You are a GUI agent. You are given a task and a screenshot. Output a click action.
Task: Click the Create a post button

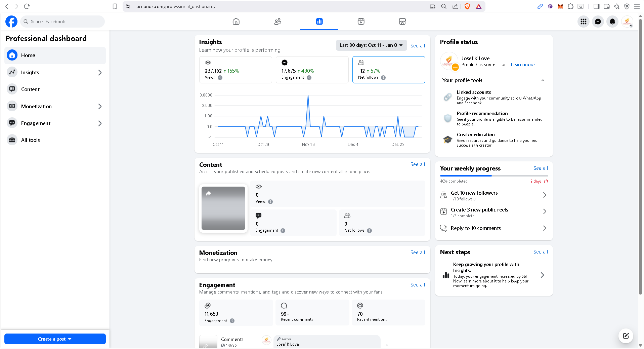(x=55, y=339)
